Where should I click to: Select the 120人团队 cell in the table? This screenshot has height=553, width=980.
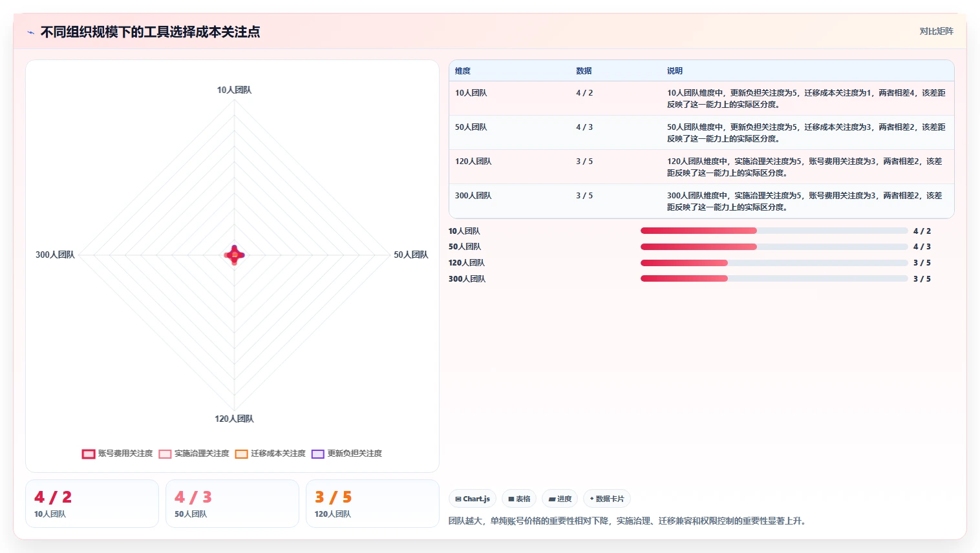[473, 162]
